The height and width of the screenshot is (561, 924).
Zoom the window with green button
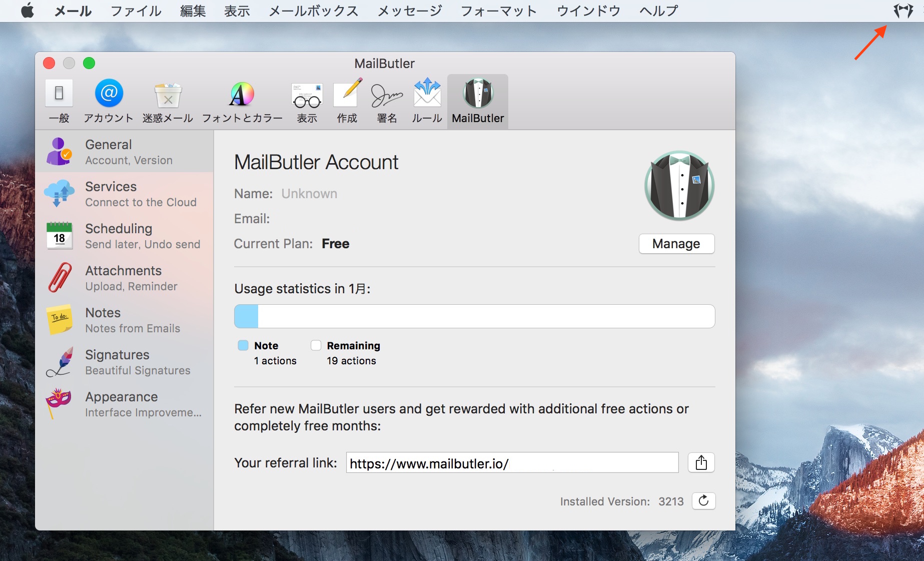click(x=89, y=63)
